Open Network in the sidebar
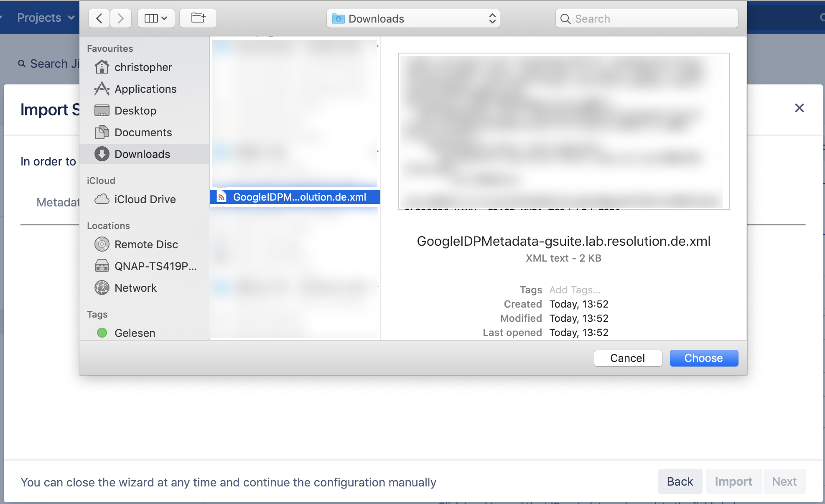 pos(144,288)
